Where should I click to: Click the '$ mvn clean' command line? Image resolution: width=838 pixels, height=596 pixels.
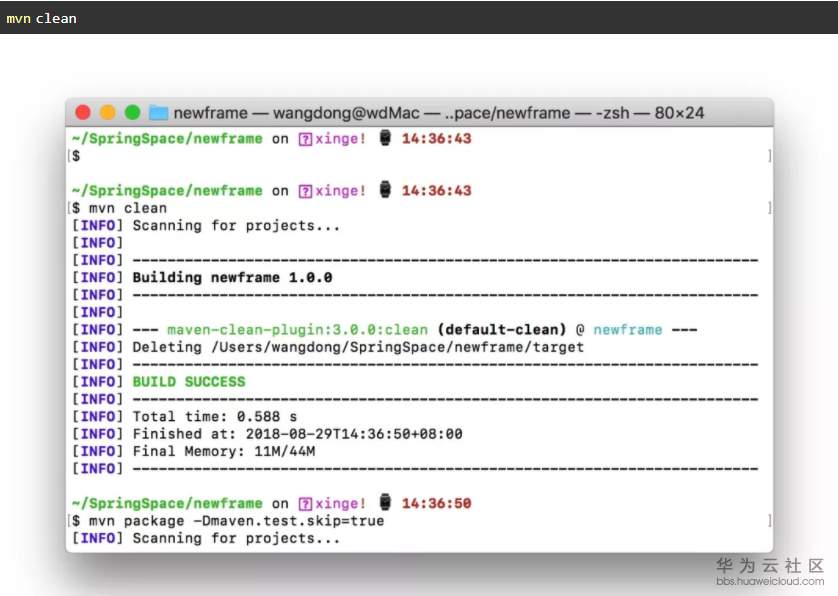(x=119, y=208)
